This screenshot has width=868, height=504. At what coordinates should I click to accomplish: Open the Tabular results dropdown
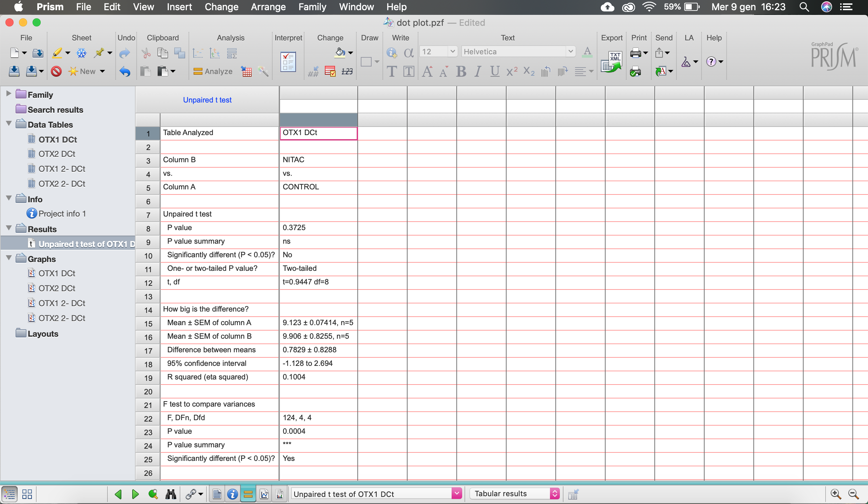(514, 494)
